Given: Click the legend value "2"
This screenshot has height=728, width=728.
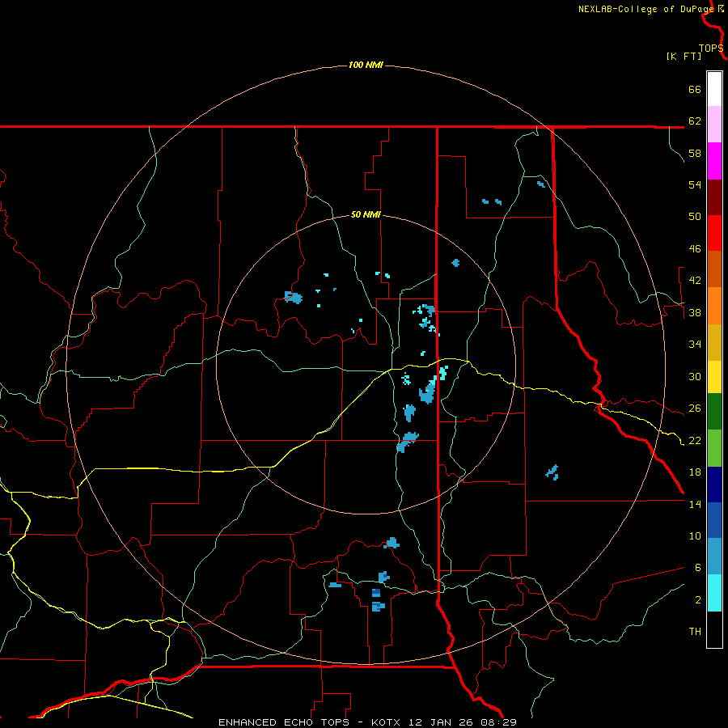Looking at the screenshot, I should point(698,600).
